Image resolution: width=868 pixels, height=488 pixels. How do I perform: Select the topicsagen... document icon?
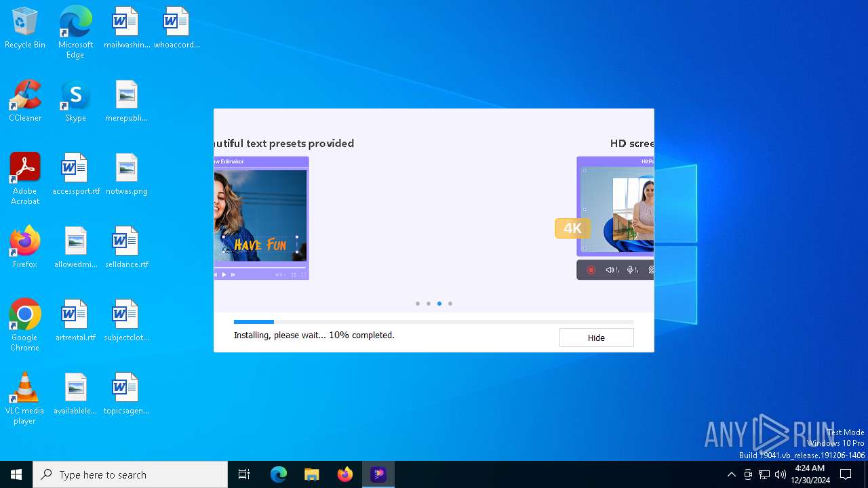(126, 394)
